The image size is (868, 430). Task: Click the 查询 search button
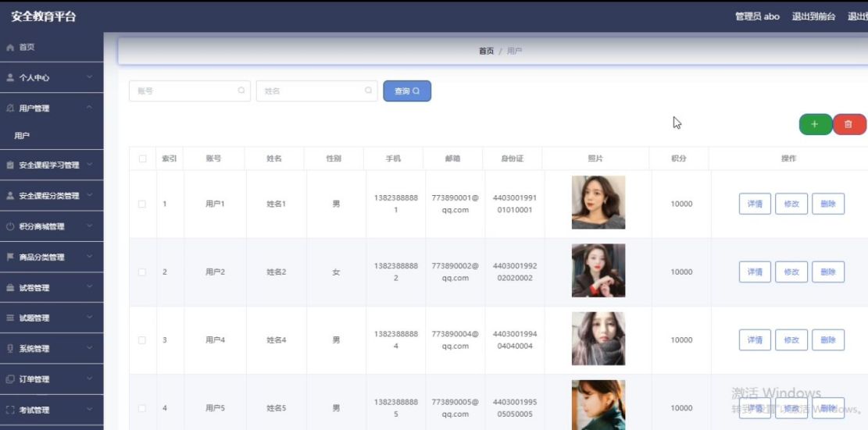(407, 91)
